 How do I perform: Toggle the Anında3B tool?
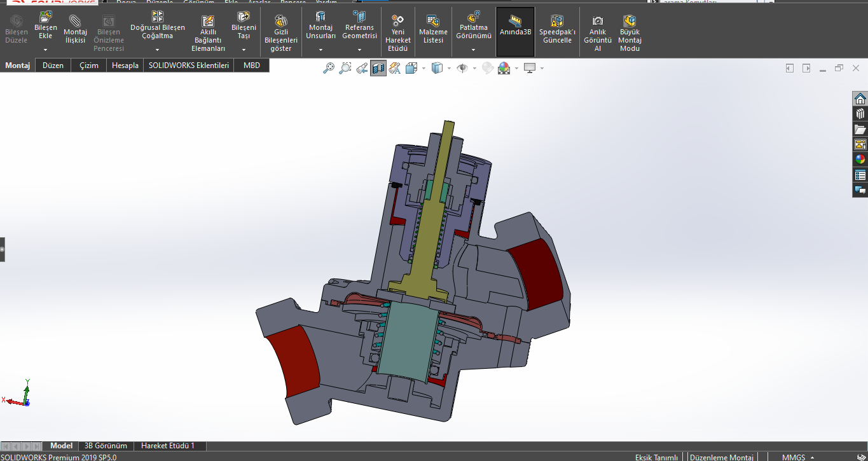[515, 32]
